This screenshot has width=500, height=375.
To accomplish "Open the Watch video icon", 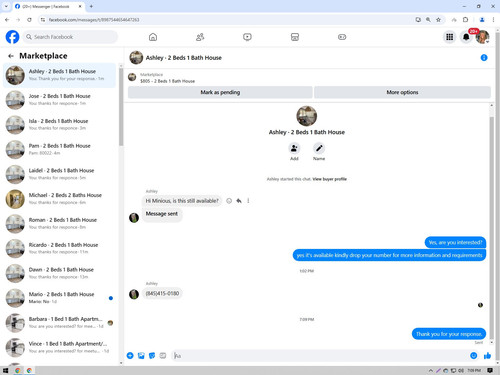I will tap(247, 37).
